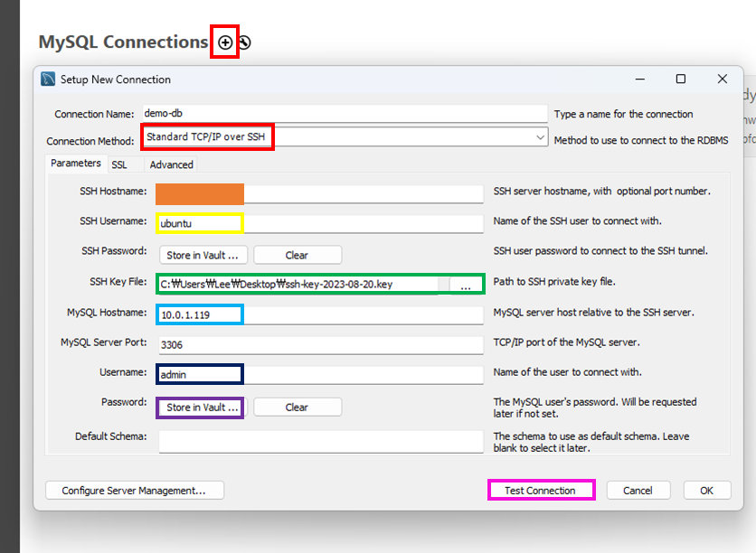Image resolution: width=756 pixels, height=553 pixels.
Task: Click 'Path to SSH private key file.' text
Action: (554, 282)
